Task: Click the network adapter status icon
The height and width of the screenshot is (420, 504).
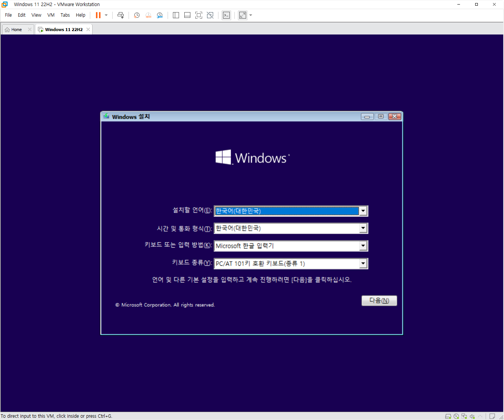Action: click(464, 416)
